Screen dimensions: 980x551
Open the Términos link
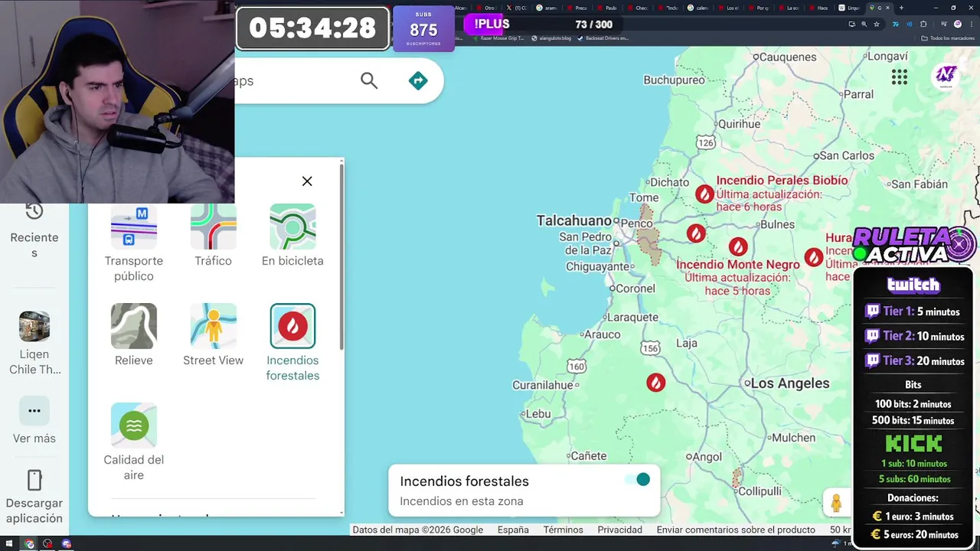[563, 530]
